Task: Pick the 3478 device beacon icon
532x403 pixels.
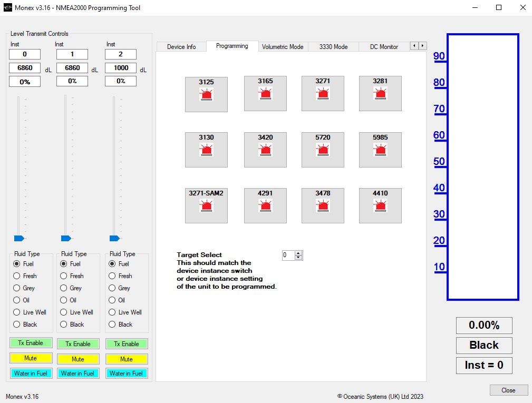Action: click(323, 206)
